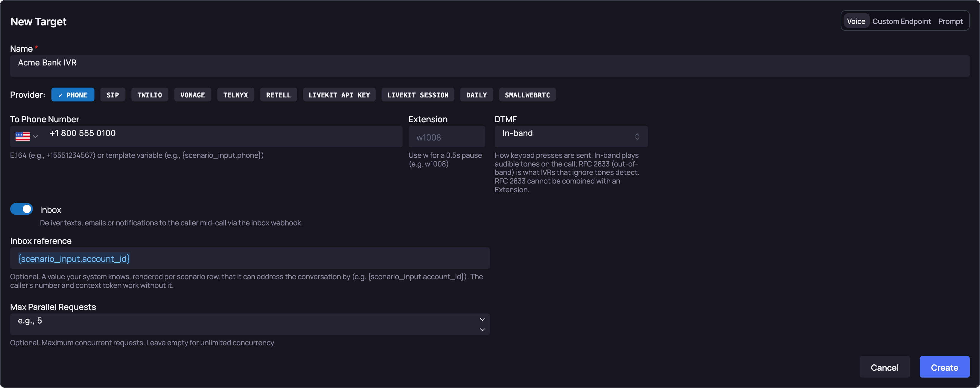Screen dimensions: 980x388
Task: Switch to the Prompt tab
Action: pyautogui.click(x=950, y=21)
